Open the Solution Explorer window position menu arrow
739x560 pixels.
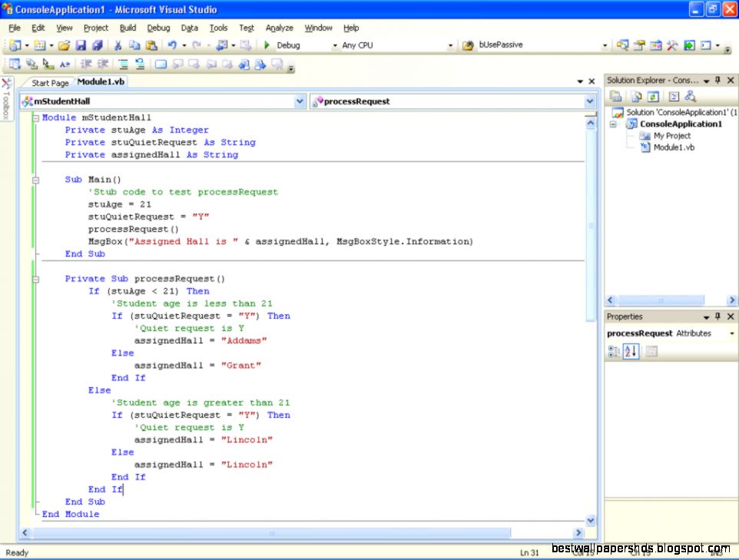707,81
